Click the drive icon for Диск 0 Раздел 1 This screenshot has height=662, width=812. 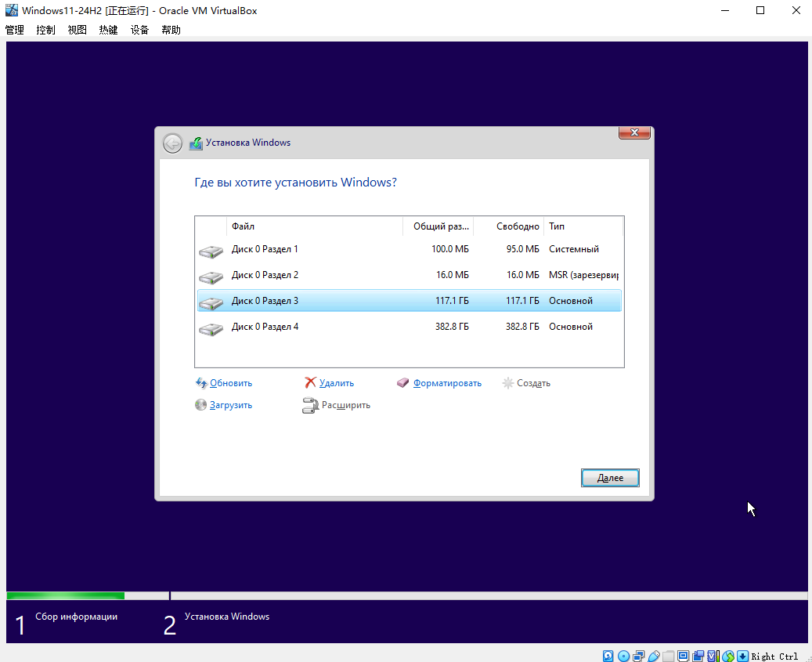[211, 251]
